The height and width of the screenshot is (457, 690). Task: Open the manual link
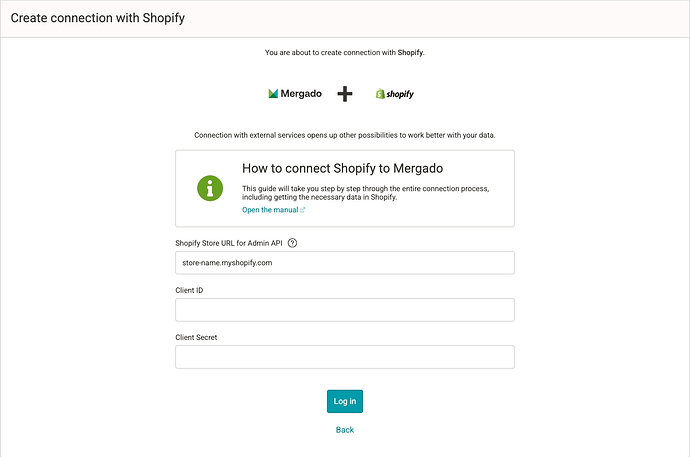click(270, 210)
